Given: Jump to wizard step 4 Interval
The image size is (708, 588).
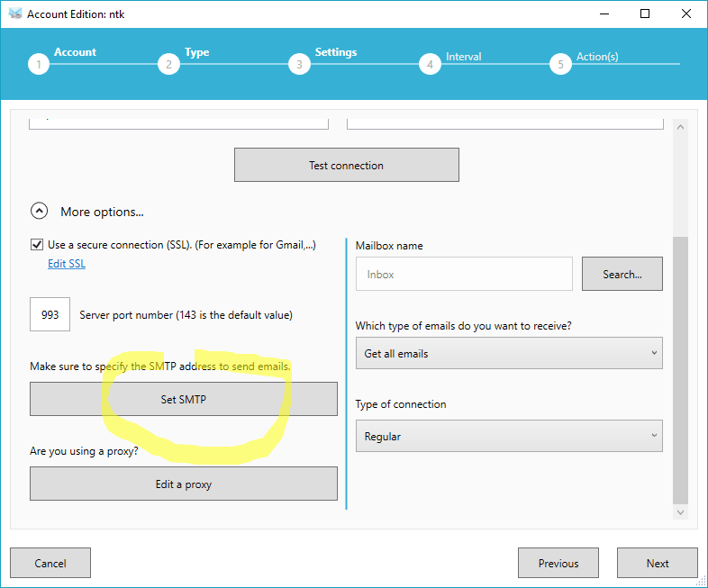Looking at the screenshot, I should pyautogui.click(x=430, y=64).
